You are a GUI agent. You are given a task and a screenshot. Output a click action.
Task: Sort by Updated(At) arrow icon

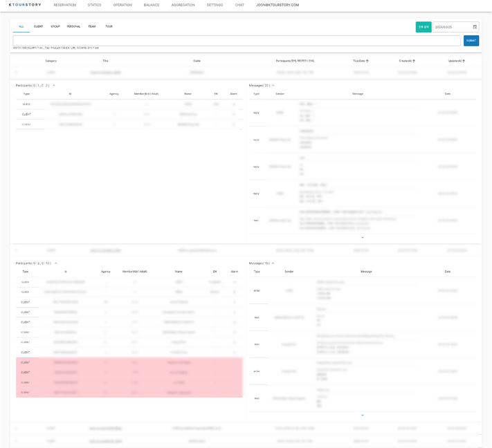click(x=464, y=61)
